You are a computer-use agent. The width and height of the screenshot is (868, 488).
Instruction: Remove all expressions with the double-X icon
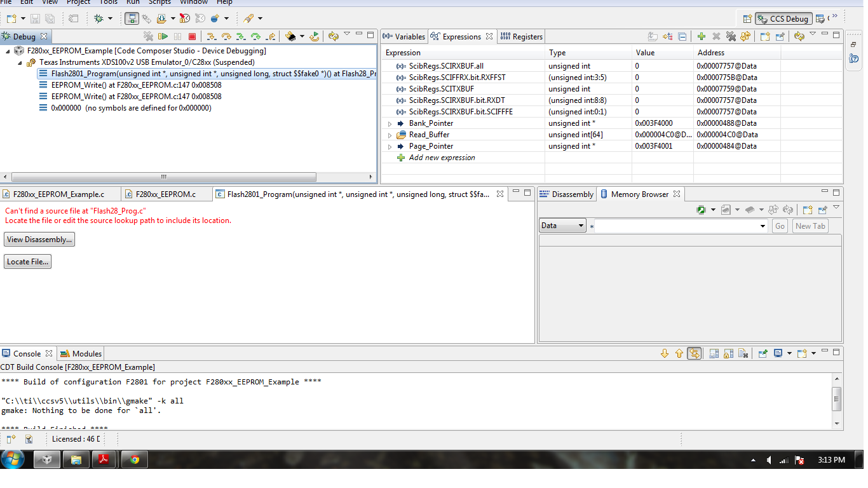731,37
